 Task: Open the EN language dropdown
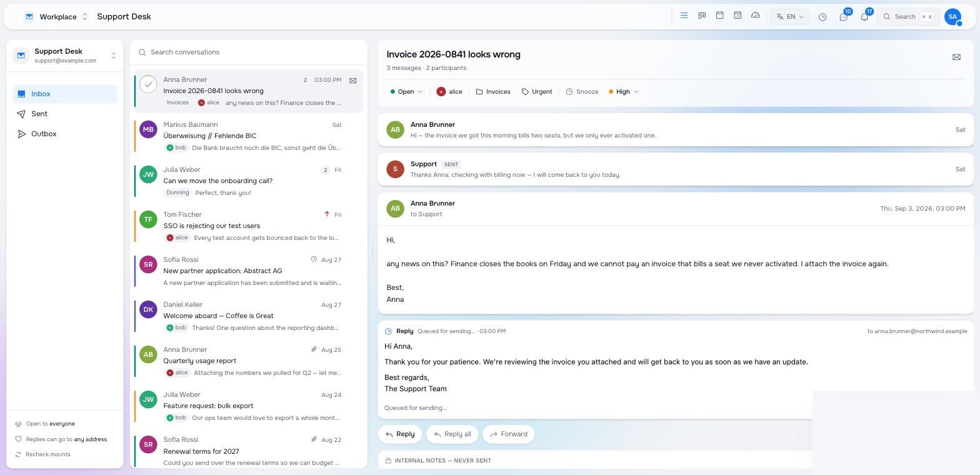790,17
